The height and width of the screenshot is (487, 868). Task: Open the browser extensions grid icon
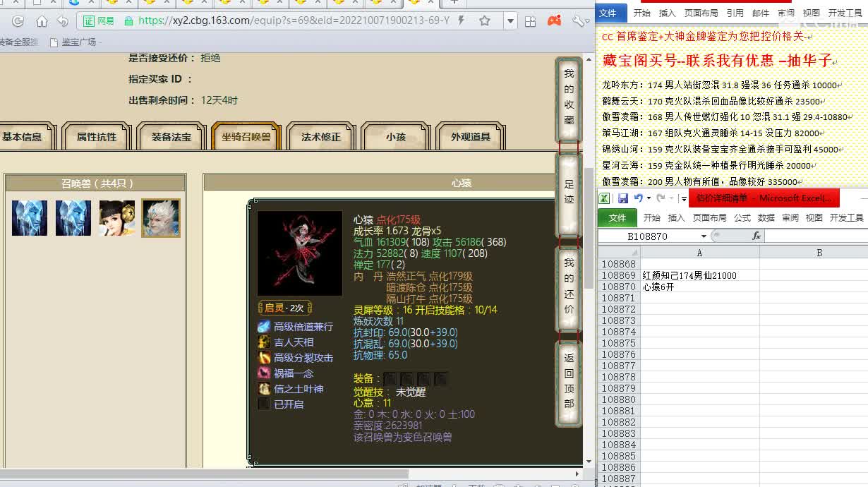coord(532,21)
